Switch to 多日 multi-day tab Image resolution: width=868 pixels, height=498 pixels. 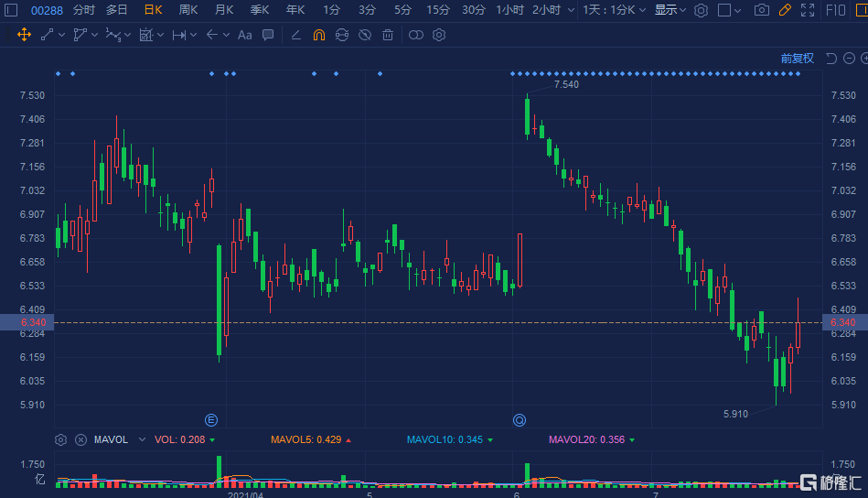pyautogui.click(x=117, y=10)
